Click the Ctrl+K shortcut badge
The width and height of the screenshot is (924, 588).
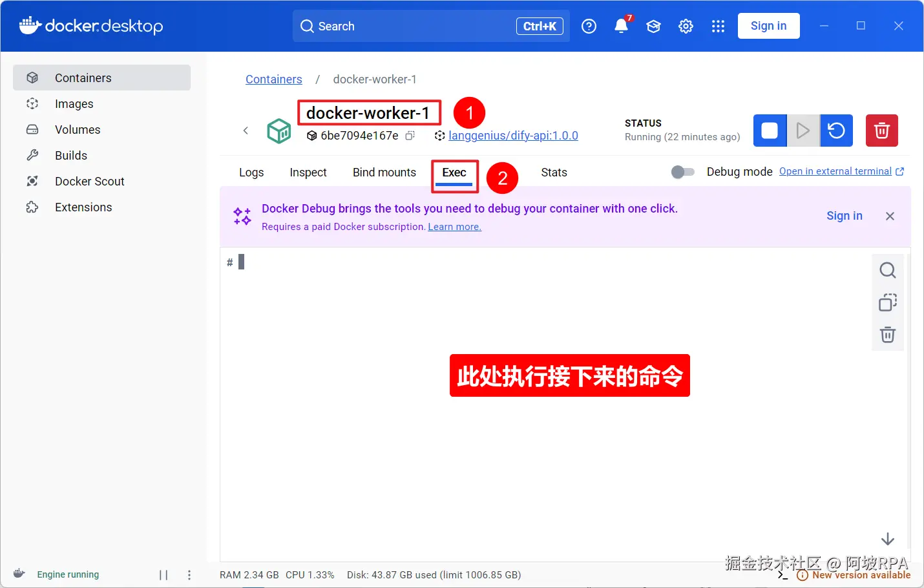[x=540, y=26]
